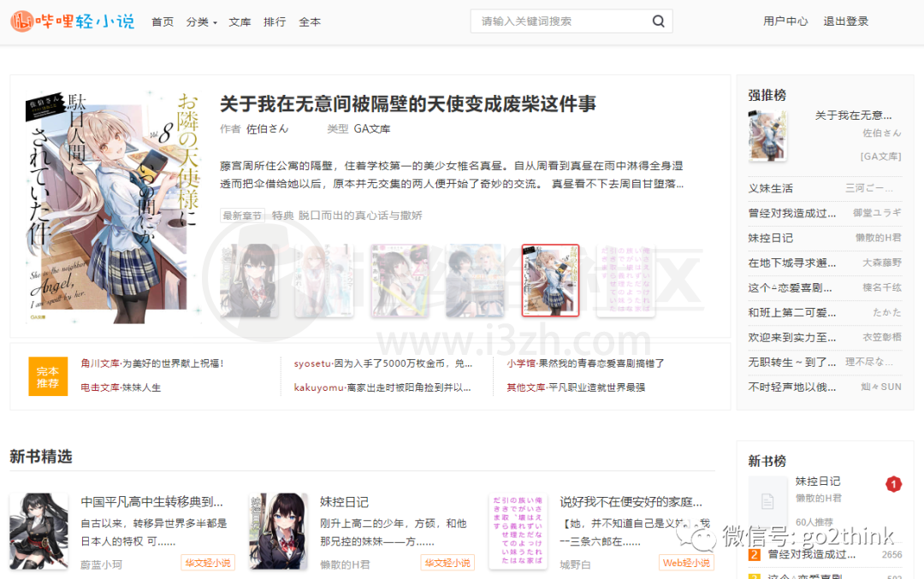Open 电击文库·妹妹人生
924x579 pixels.
[121, 387]
